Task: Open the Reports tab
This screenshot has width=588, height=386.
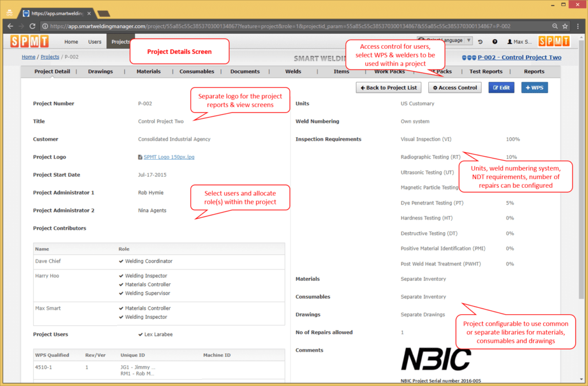Action: (534, 71)
